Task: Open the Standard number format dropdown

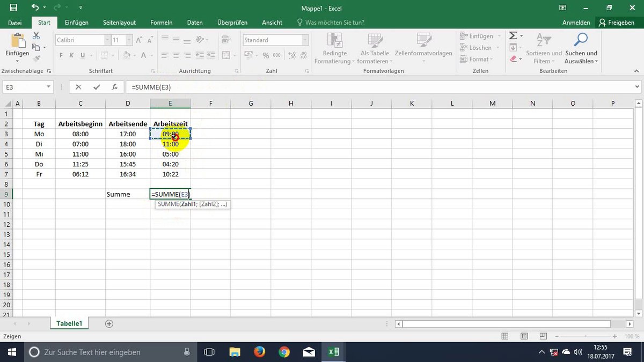Action: pyautogui.click(x=304, y=40)
